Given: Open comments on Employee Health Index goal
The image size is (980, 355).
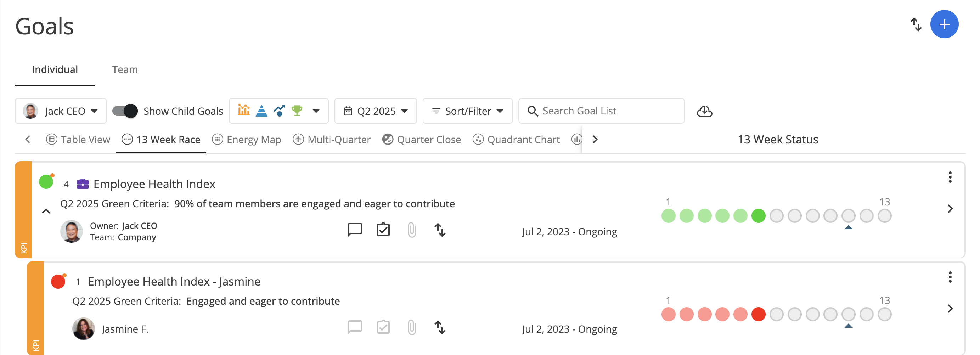Looking at the screenshot, I should coord(355,230).
